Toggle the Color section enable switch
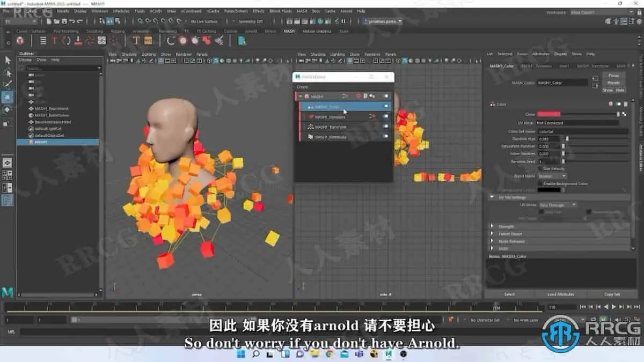 click(x=618, y=104)
